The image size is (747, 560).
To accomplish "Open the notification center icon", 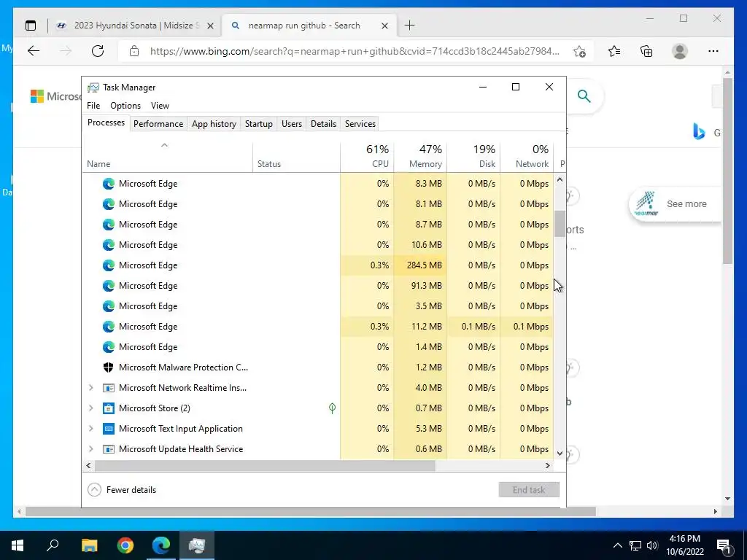I will (x=724, y=545).
